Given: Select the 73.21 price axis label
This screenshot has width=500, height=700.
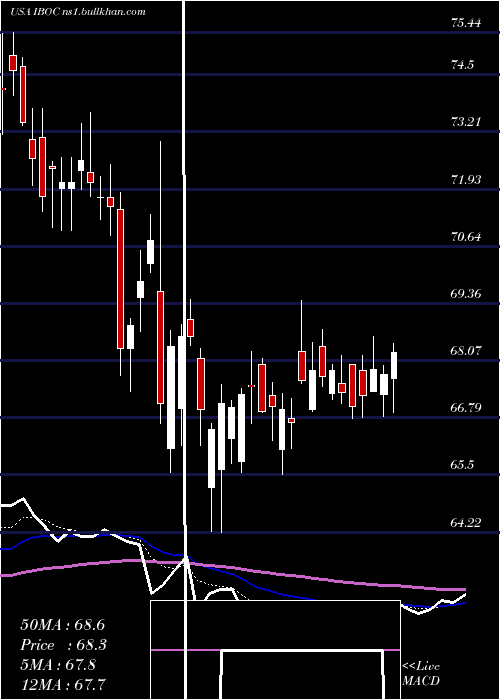Looking at the screenshot, I should coord(466,121).
